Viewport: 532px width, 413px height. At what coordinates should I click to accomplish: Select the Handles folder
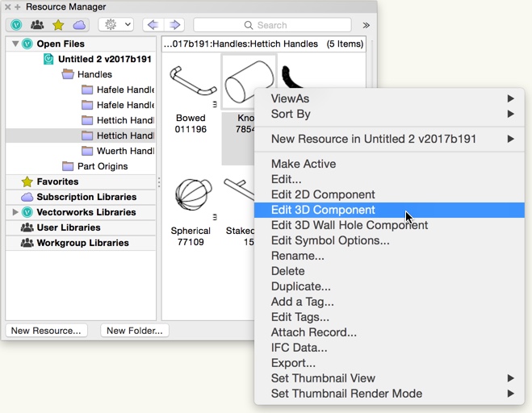pyautogui.click(x=94, y=74)
